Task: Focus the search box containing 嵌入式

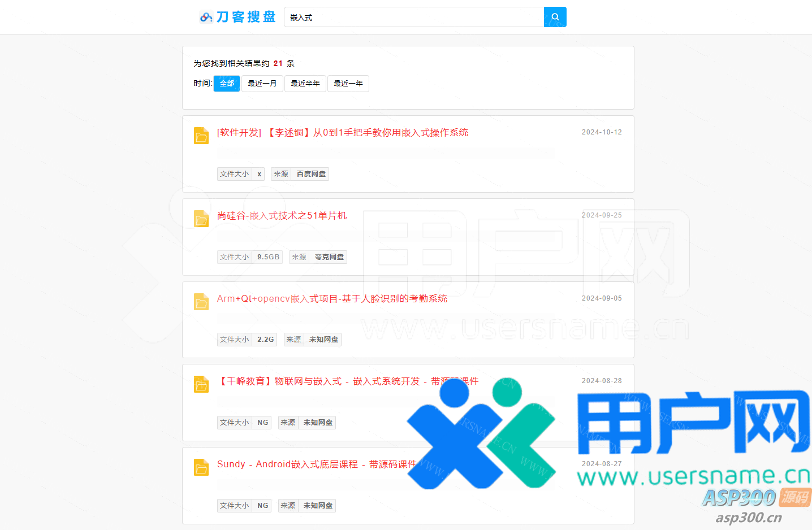Action: [x=414, y=17]
